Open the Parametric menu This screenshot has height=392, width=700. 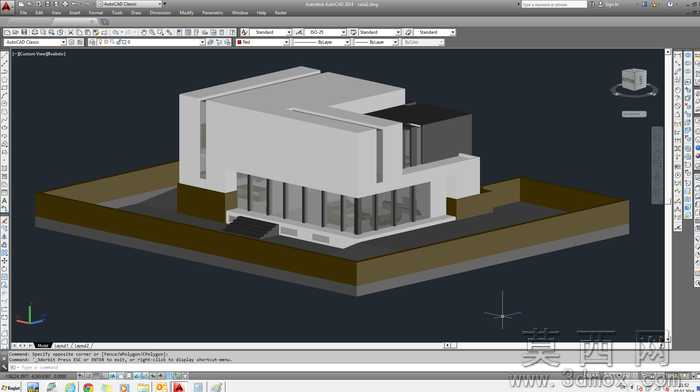212,13
